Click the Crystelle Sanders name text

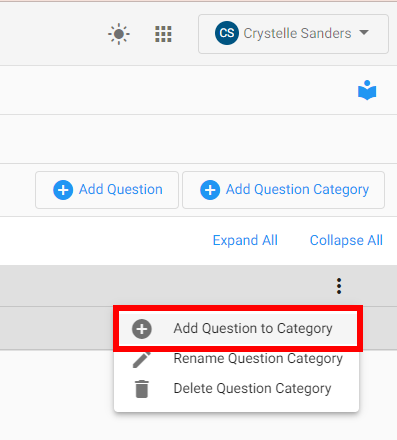[x=297, y=33]
